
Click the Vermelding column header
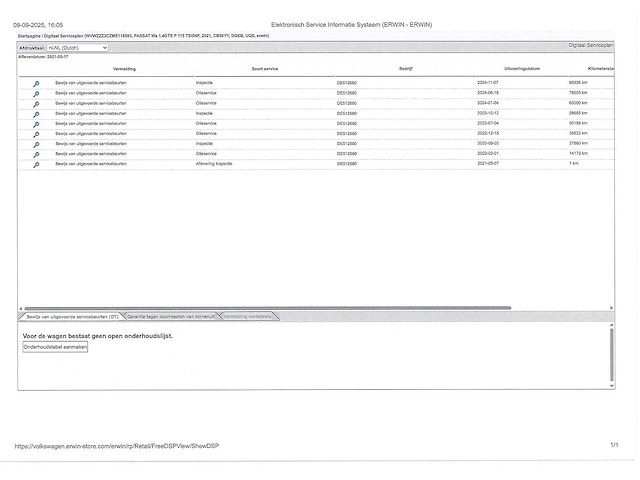[x=125, y=69]
